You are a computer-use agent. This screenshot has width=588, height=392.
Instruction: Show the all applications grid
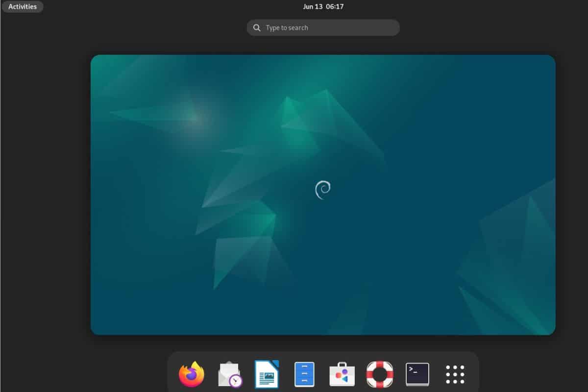click(455, 373)
